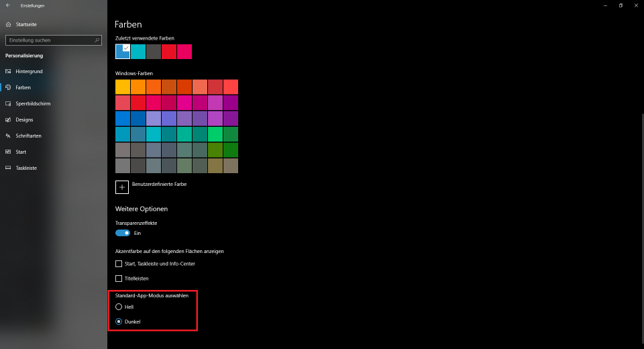644x349 pixels.
Task: Click Weitere Optionen heading
Action: pos(142,209)
